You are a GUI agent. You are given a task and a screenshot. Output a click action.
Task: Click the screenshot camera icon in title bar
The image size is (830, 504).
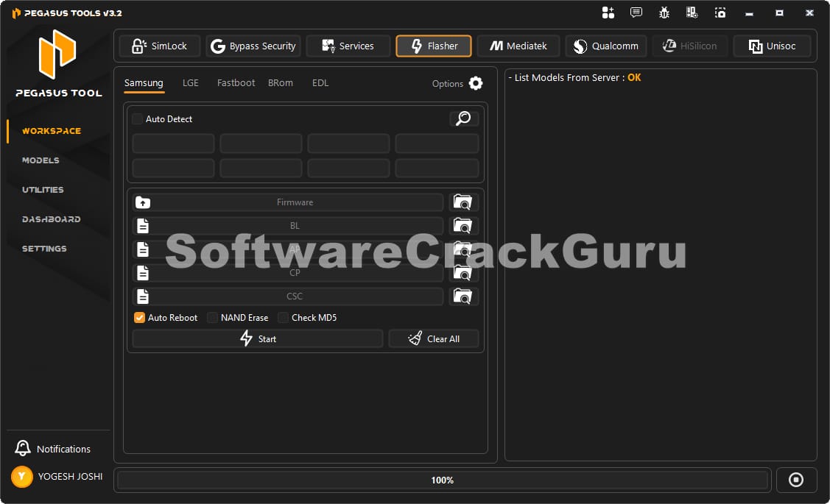720,13
